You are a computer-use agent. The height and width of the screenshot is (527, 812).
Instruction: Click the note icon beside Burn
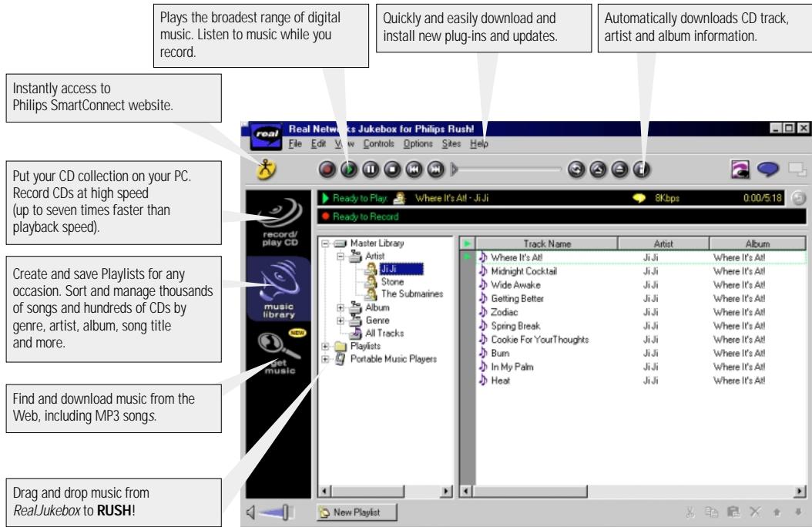(482, 353)
